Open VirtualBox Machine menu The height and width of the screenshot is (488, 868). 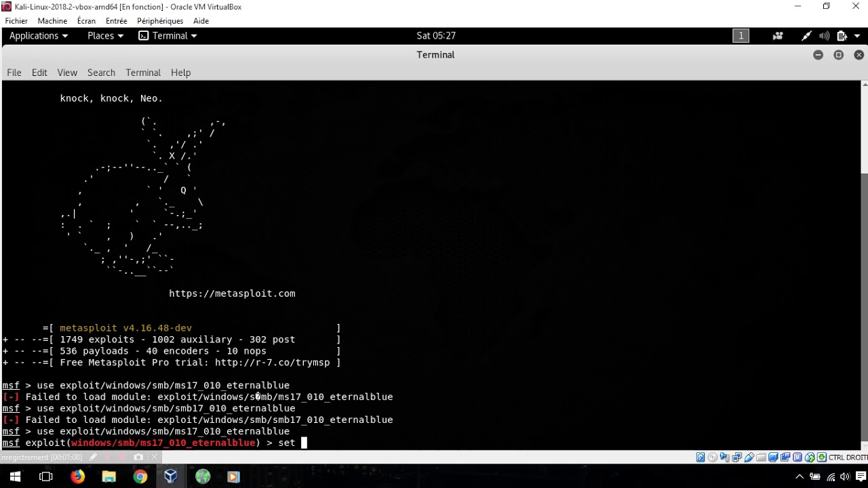[x=52, y=21]
